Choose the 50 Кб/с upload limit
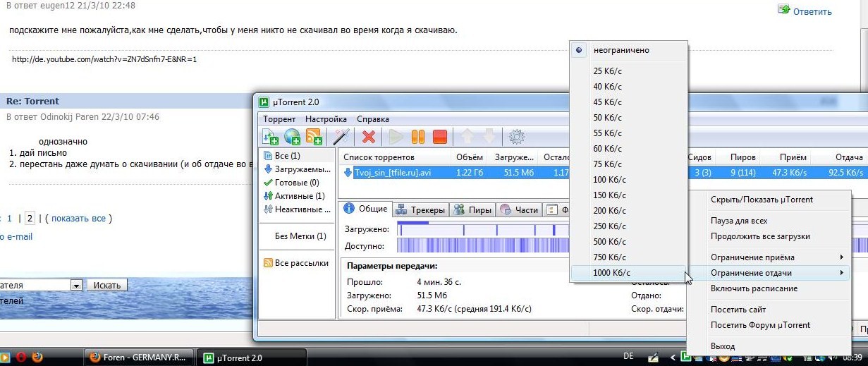Viewport: 868px width, 366px height. point(629,117)
